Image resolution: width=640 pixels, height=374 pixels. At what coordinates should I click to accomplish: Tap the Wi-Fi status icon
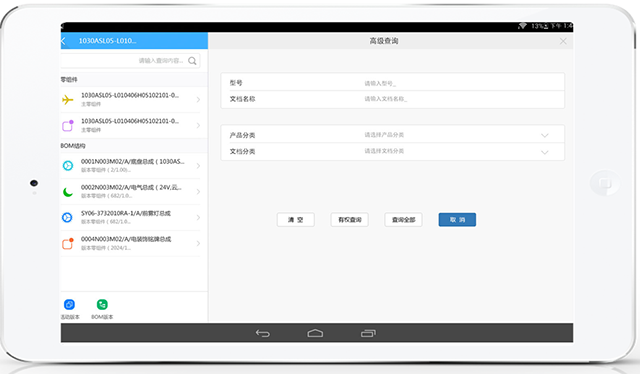[522, 26]
